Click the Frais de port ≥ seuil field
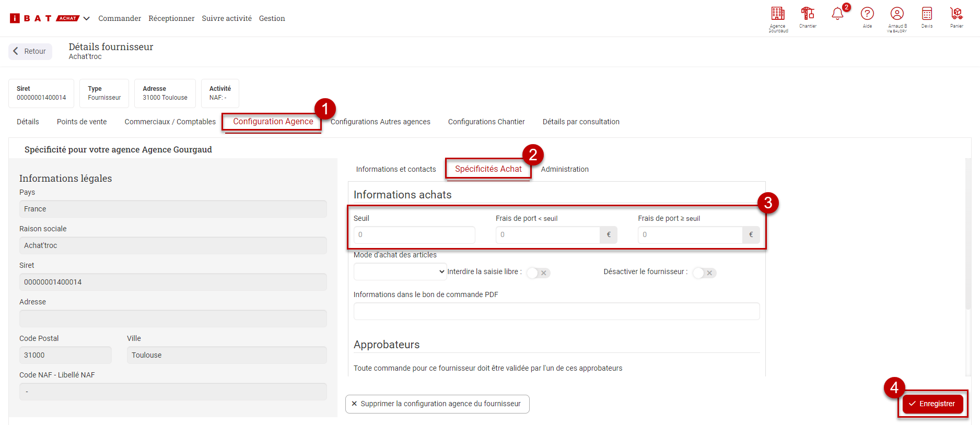The width and height of the screenshot is (980, 425). click(x=690, y=235)
